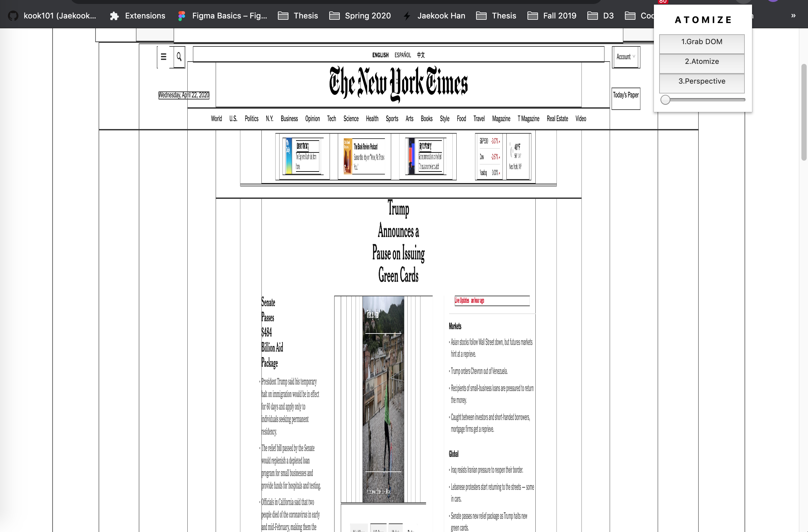Click the search magnifier icon

(179, 57)
